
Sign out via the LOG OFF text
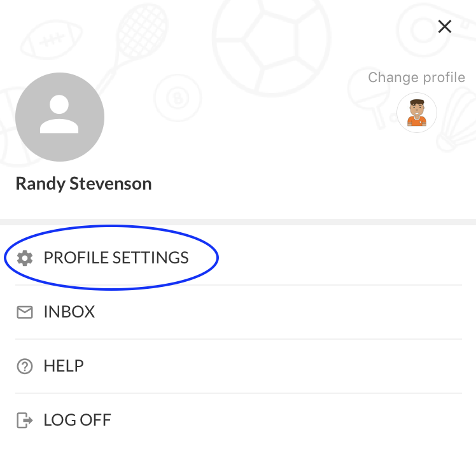[x=78, y=420]
